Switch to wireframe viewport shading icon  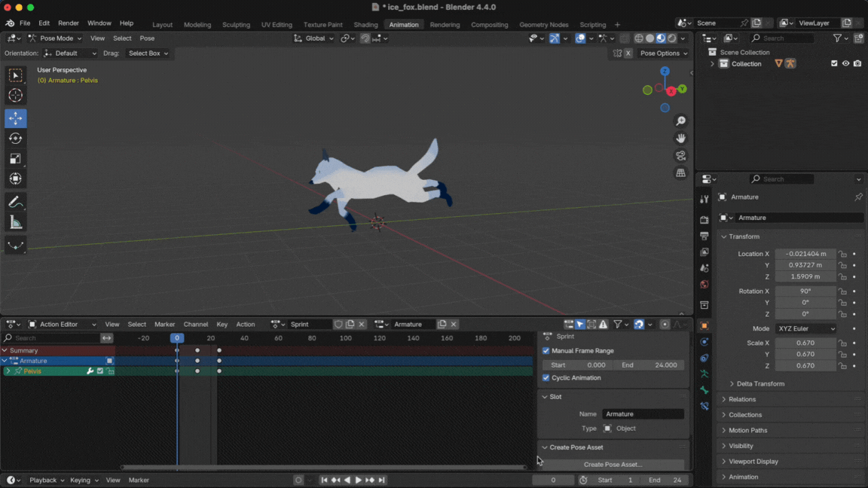[x=639, y=38]
